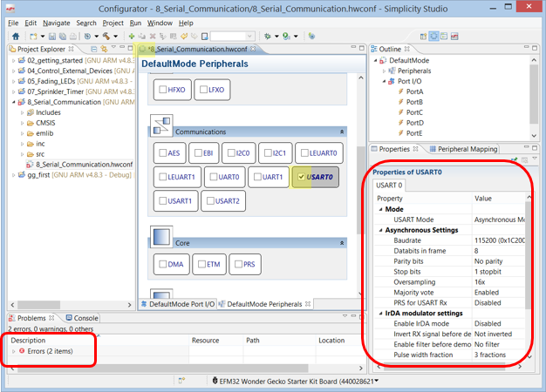Viewport: 546px width, 392px height.
Task: Expand Peripherals in Outline
Action: [x=384, y=71]
